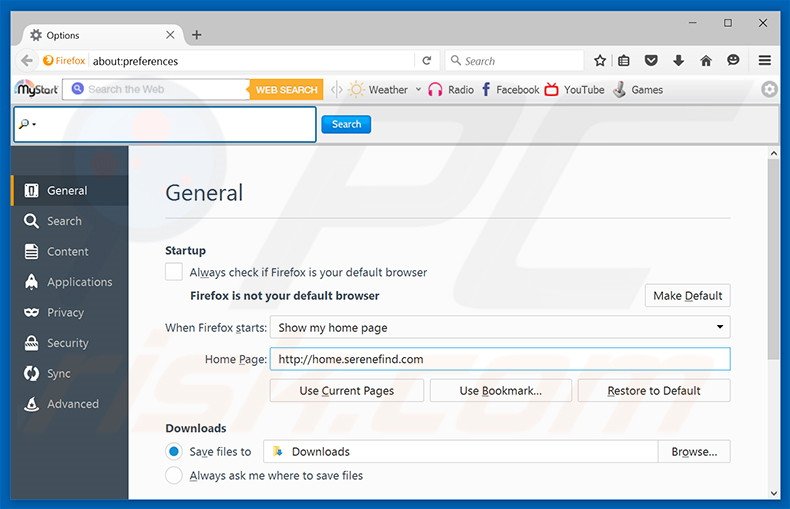Click the Firefox identity icon in the address bar
Viewport: 790px width, 509px height.
point(64,61)
